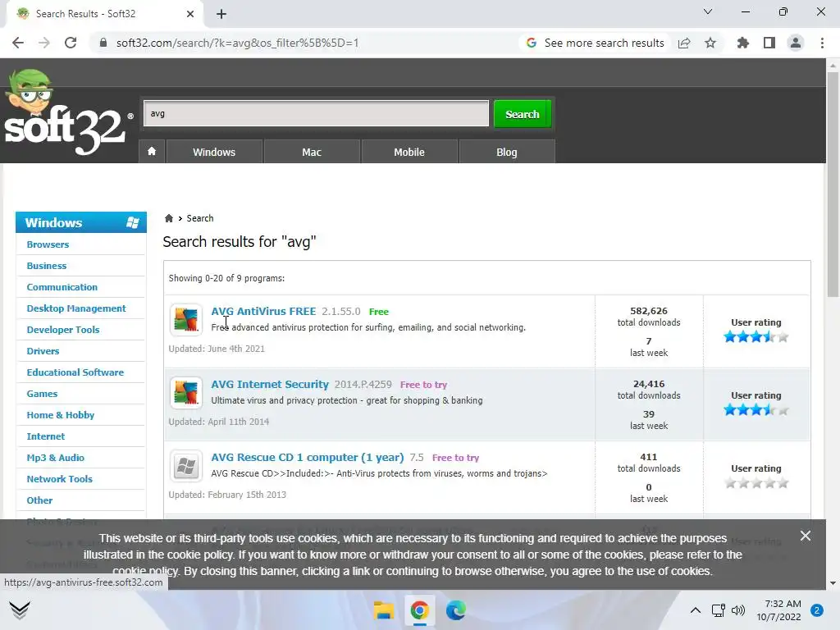Click the Search breadcrumb link

[200, 218]
